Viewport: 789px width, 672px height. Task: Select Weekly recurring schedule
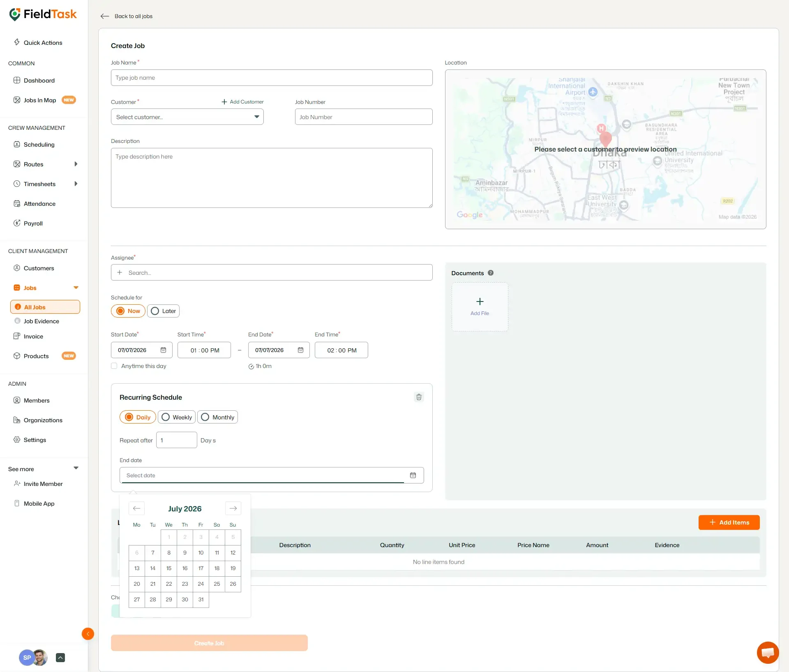[x=177, y=417]
